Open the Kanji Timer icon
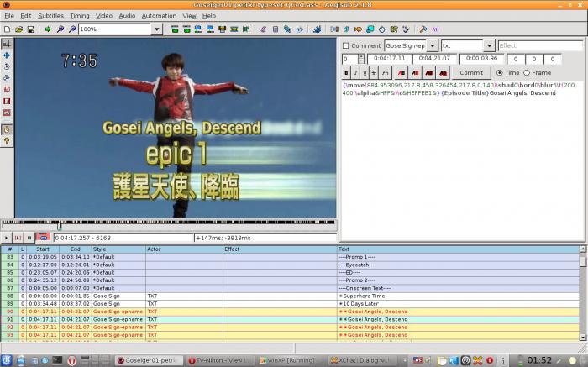 click(394, 29)
